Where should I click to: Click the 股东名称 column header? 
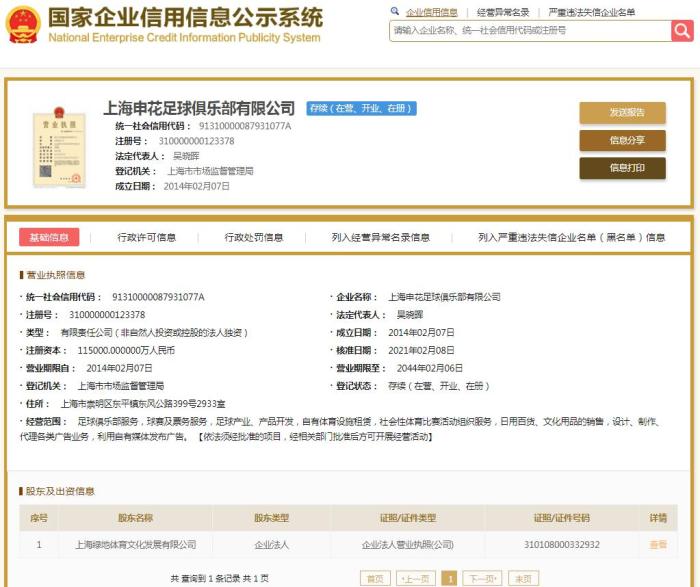pos(135,518)
